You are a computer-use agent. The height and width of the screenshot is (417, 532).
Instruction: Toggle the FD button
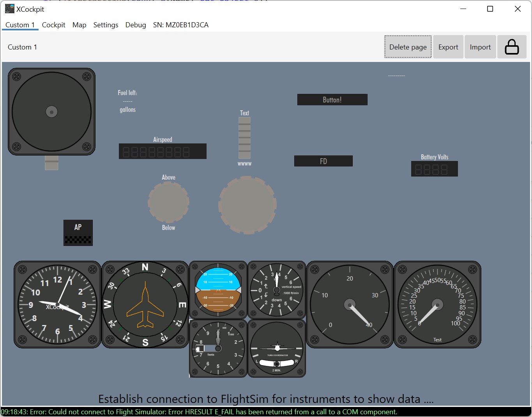pos(323,161)
